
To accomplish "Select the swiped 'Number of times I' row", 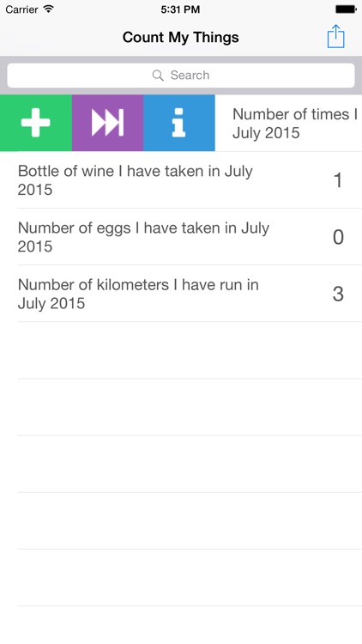I will (288, 123).
